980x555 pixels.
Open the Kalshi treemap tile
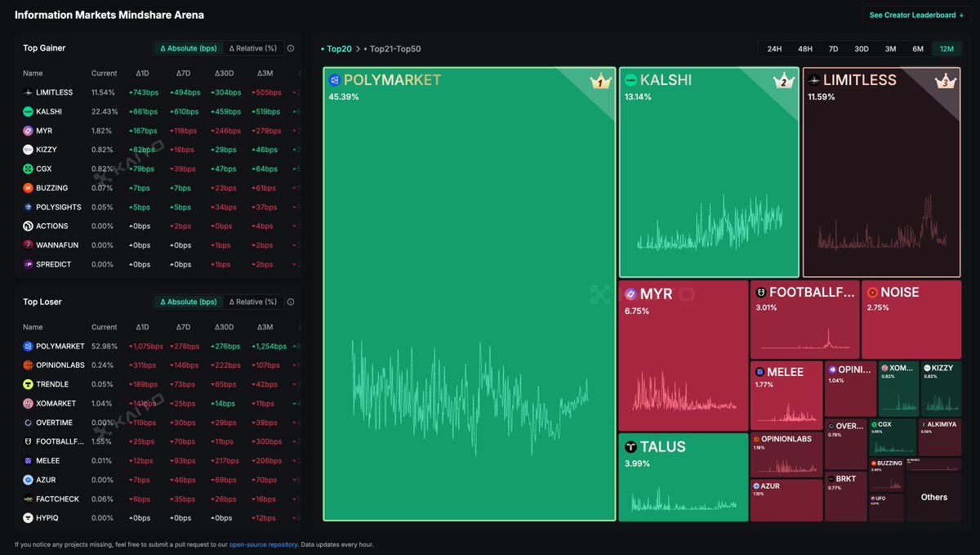tap(709, 172)
